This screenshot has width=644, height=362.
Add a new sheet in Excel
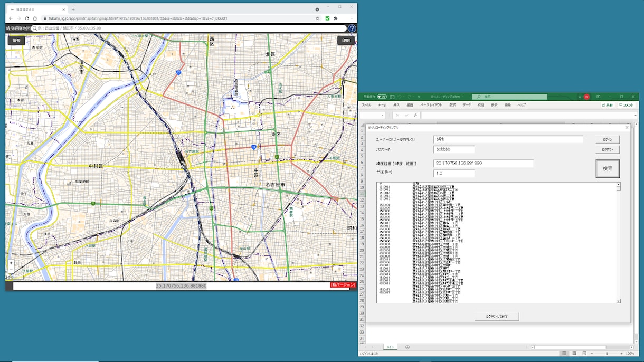point(407,347)
